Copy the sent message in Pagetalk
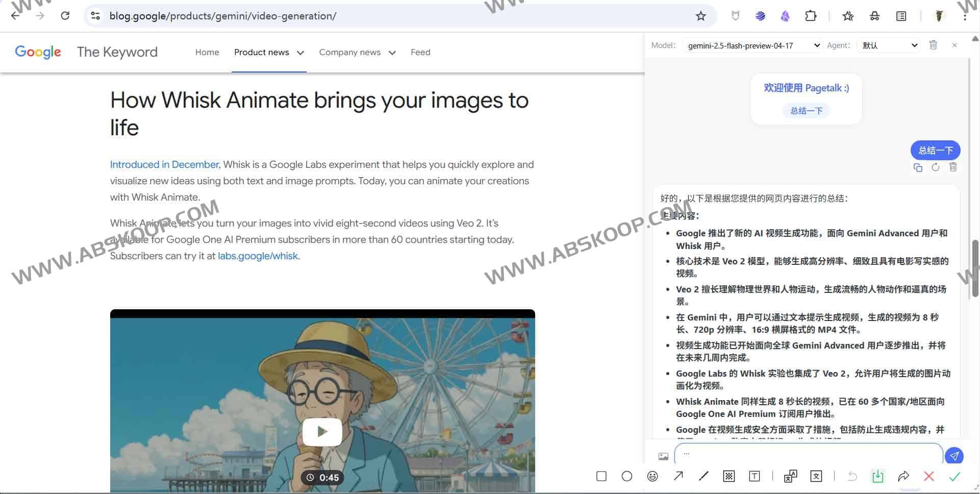This screenshot has height=494, width=980. (x=918, y=167)
